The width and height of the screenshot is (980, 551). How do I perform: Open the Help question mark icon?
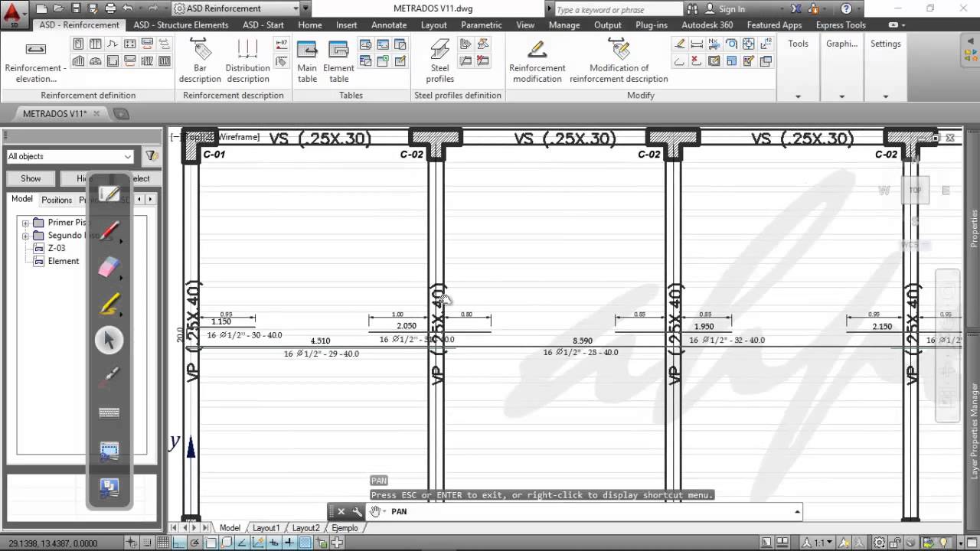tap(846, 8)
